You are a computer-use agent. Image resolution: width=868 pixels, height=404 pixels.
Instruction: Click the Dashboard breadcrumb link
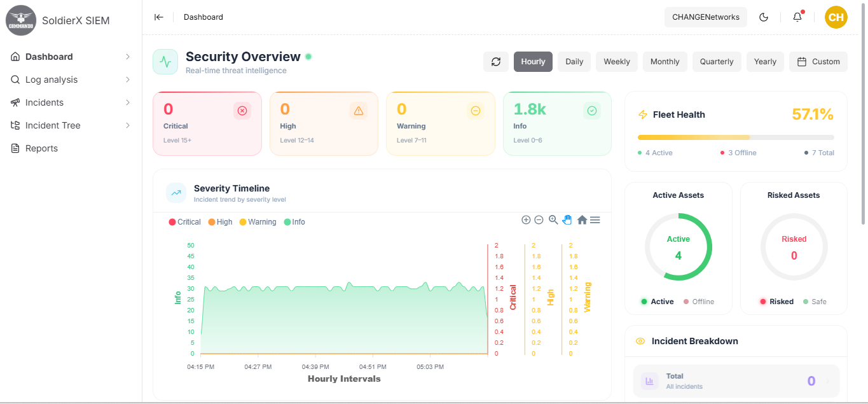[203, 17]
